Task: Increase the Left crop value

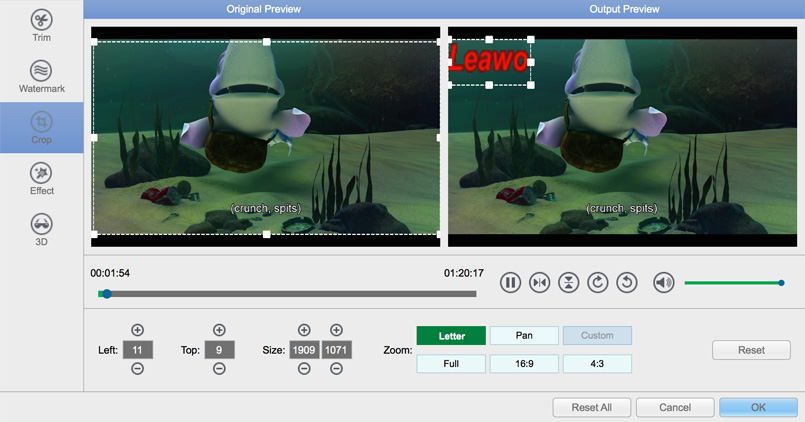Action: click(137, 330)
